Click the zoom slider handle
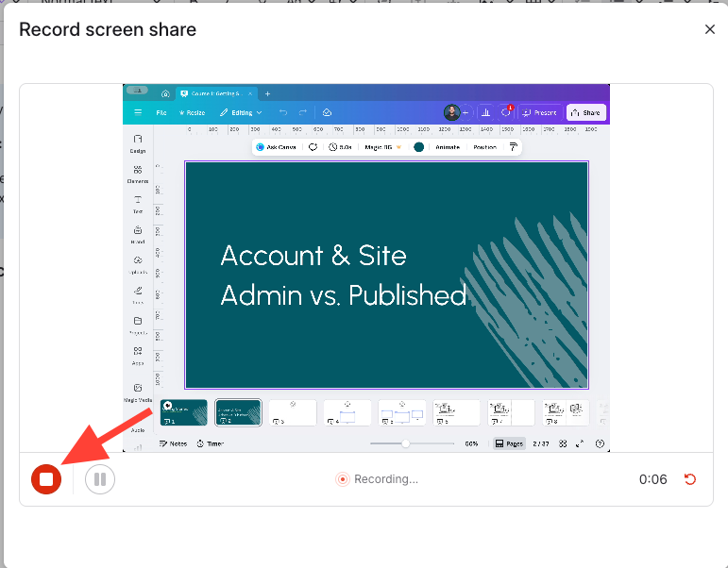This screenshot has width=728, height=568. point(406,443)
